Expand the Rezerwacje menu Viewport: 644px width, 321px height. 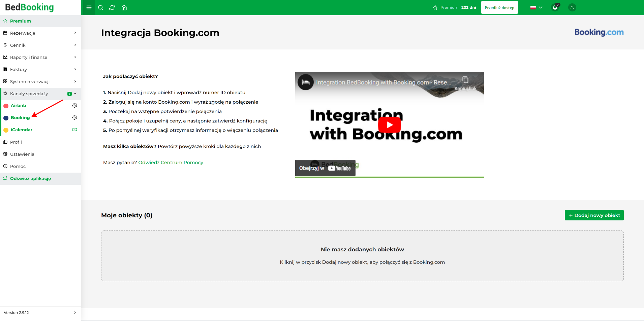40,33
